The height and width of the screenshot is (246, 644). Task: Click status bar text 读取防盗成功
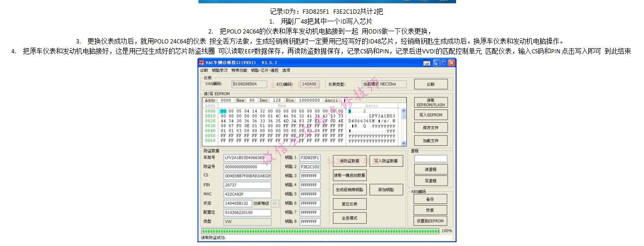click(213, 238)
